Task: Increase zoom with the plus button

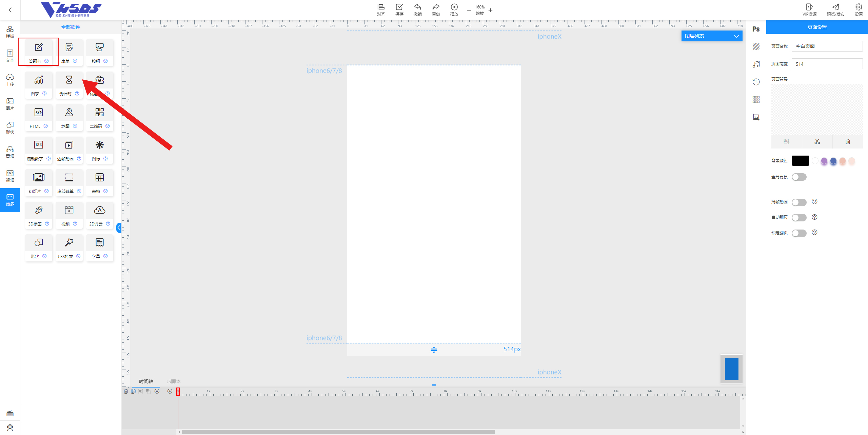Action: (x=491, y=10)
